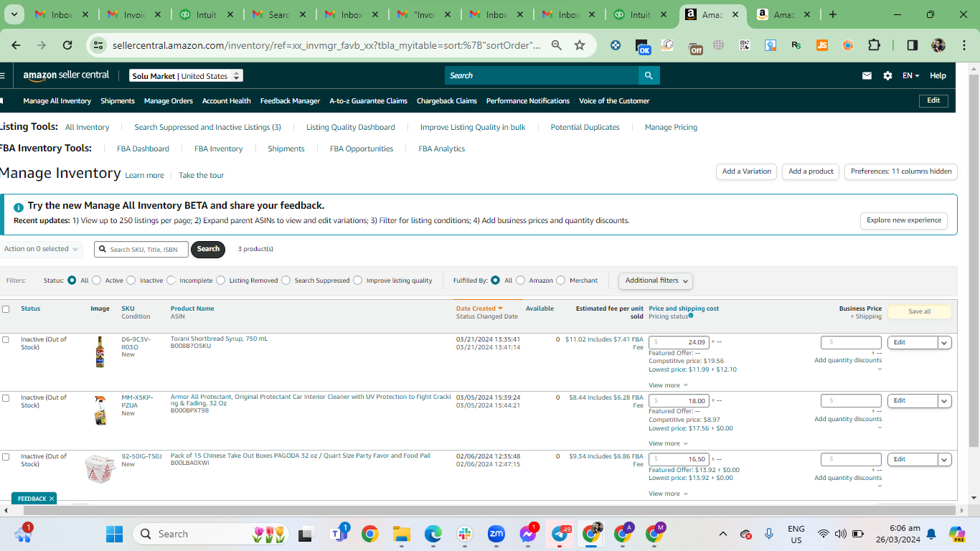Expand View more for Armor All pricing
This screenshot has width=980, height=551.
[668, 443]
